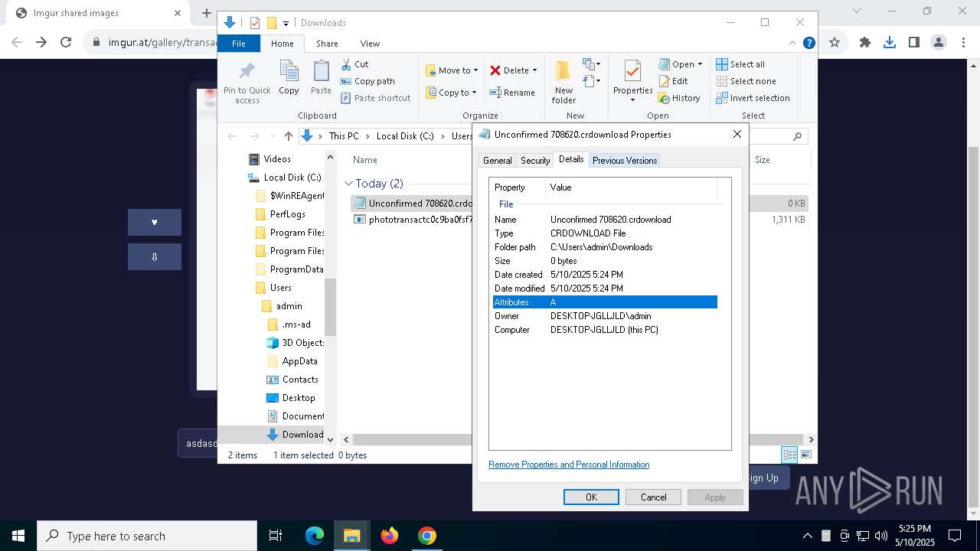
Task: Click the Folder path value
Action: 601,247
